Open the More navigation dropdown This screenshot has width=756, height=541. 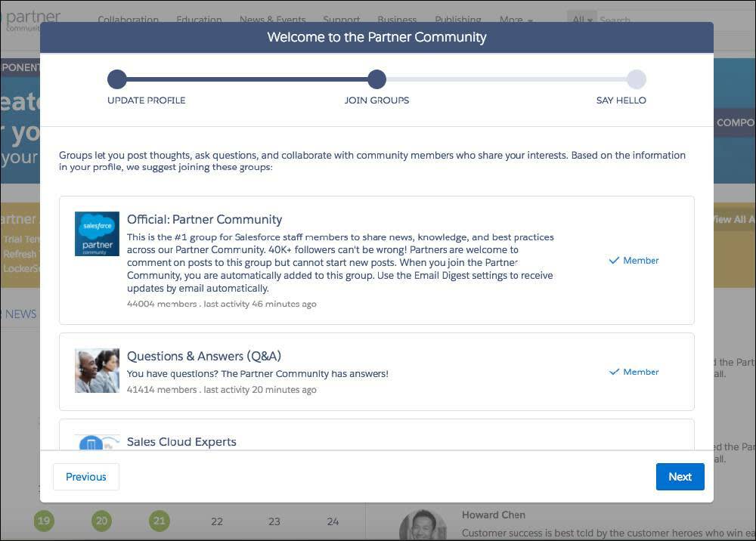coord(516,20)
